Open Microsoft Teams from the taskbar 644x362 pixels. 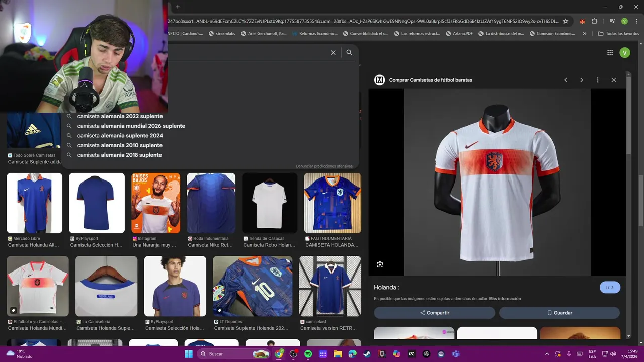click(x=456, y=354)
